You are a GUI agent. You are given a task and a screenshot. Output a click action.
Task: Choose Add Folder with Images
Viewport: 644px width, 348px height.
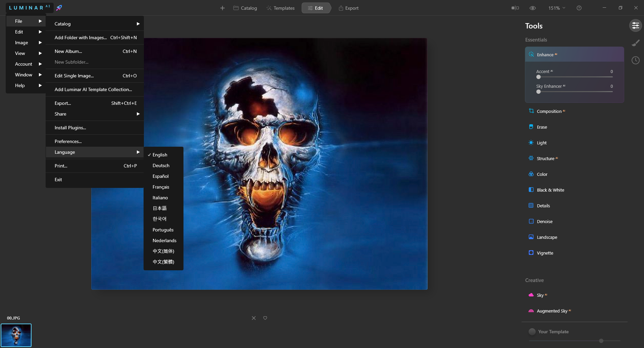pos(95,38)
